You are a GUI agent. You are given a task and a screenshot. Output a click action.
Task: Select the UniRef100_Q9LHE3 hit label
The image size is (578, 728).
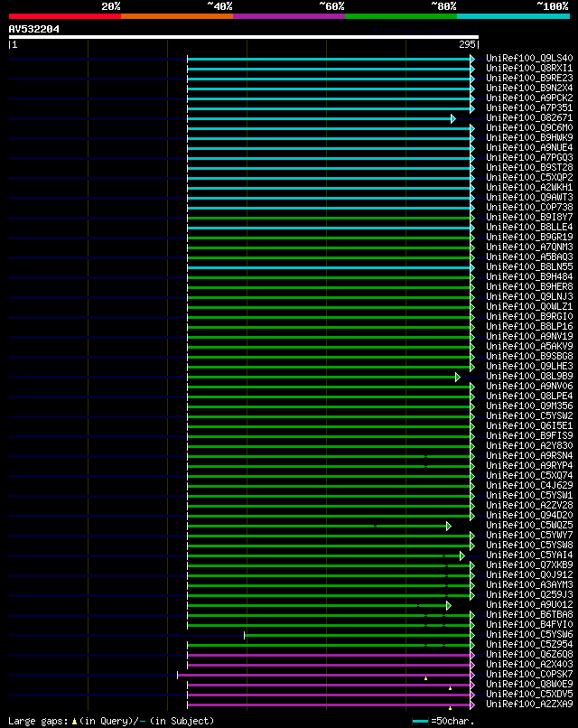[x=529, y=367]
